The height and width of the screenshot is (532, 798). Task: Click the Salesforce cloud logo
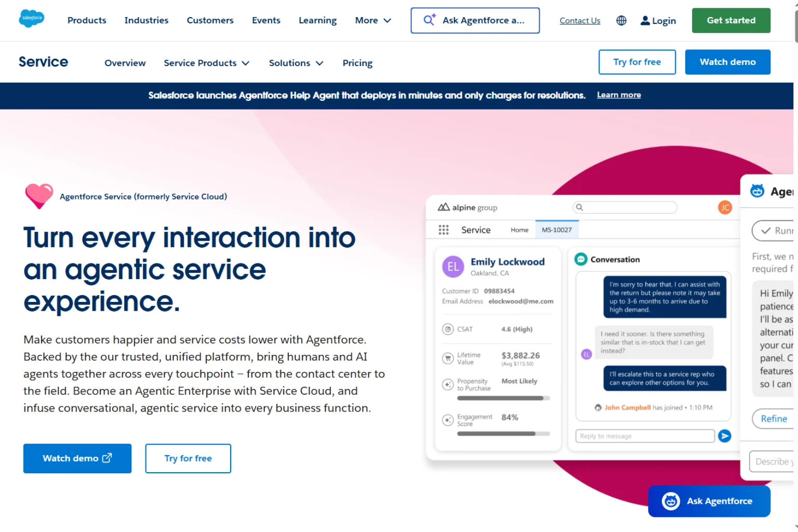pos(31,19)
